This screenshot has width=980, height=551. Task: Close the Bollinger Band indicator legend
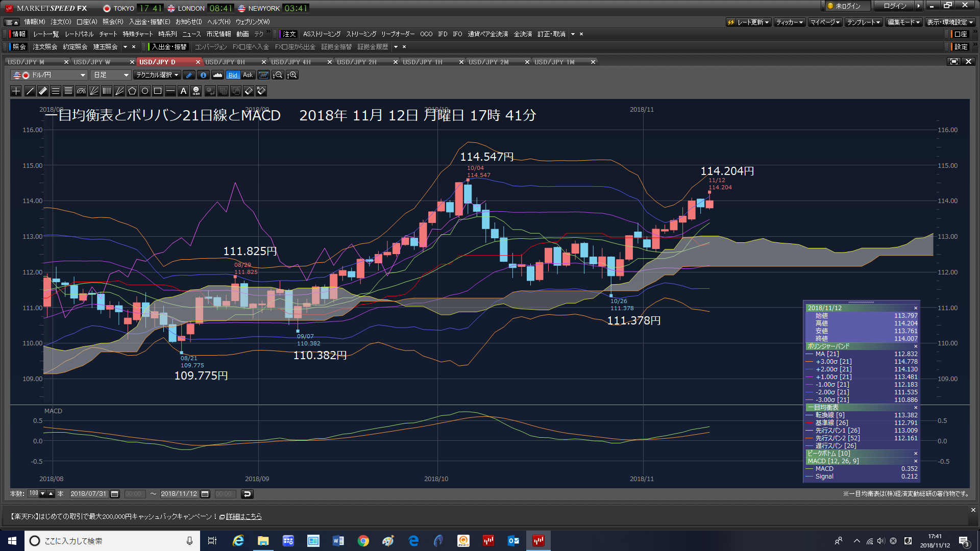(x=915, y=346)
